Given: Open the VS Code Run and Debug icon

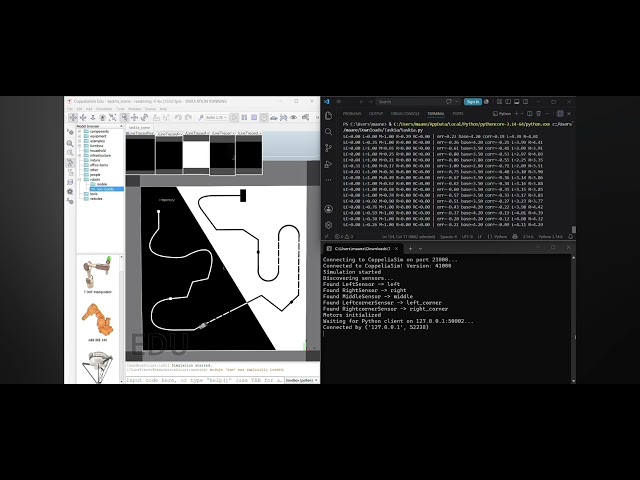Looking at the screenshot, I should (329, 164).
